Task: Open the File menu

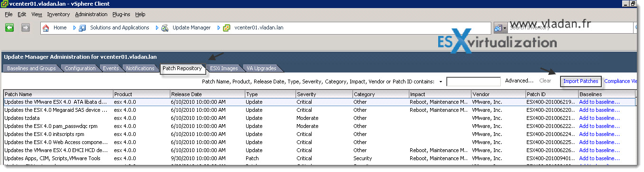Action: tap(9, 14)
